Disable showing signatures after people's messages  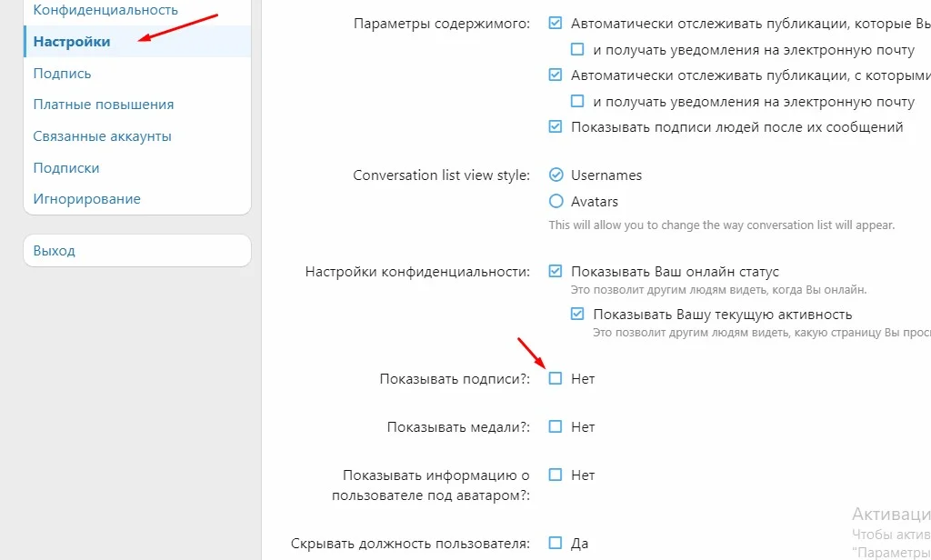(556, 127)
